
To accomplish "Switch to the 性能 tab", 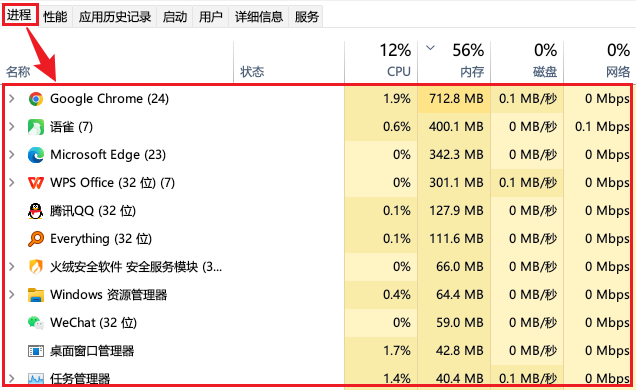I will (55, 17).
